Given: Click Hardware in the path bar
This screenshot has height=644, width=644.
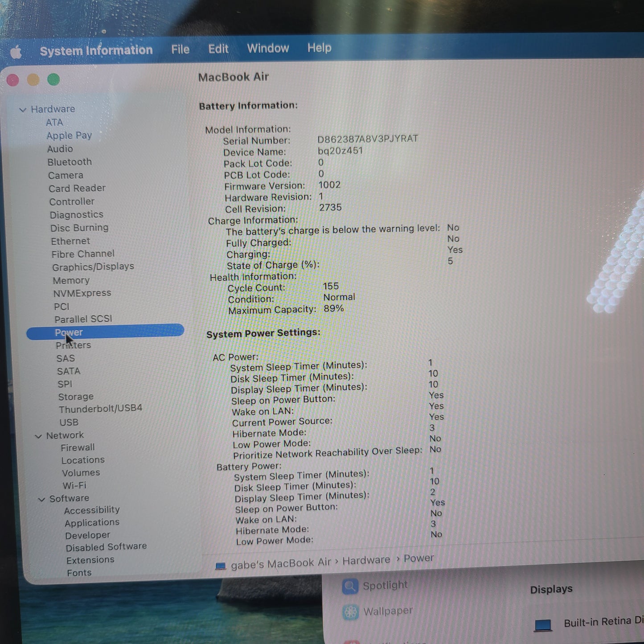Looking at the screenshot, I should 366,561.
